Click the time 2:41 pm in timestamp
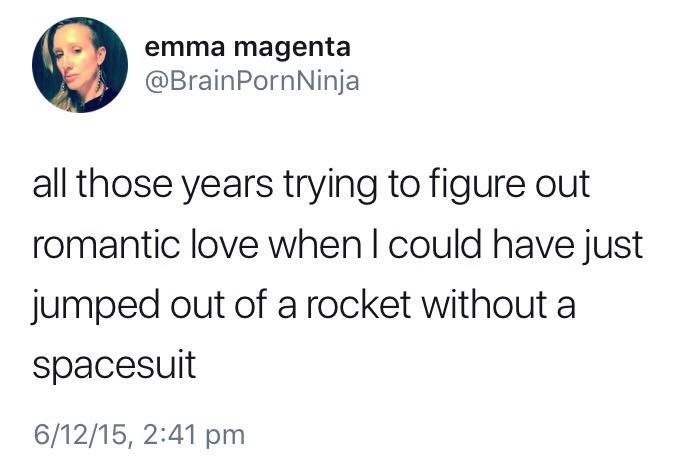Image resolution: width=687 pixels, height=468 pixels. tap(194, 436)
